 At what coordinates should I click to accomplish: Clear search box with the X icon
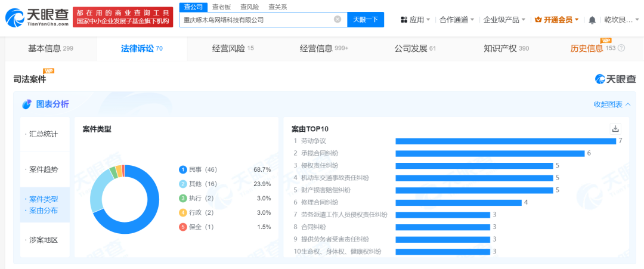click(338, 20)
